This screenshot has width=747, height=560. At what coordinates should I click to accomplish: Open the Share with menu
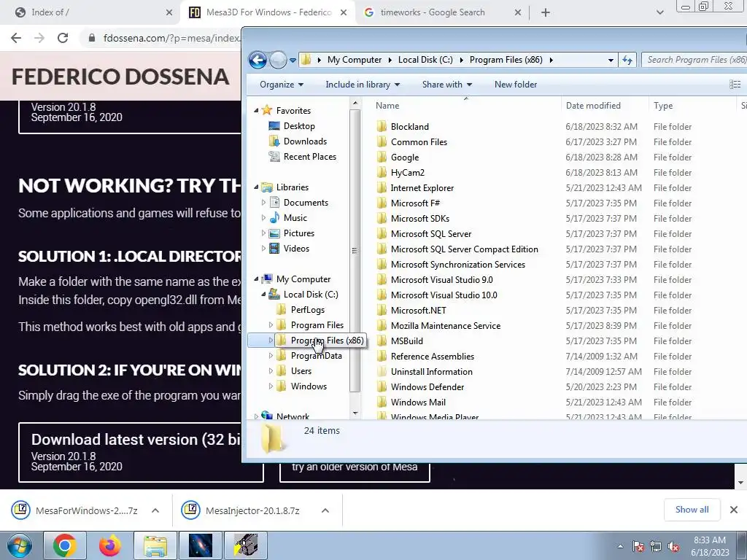click(x=447, y=85)
